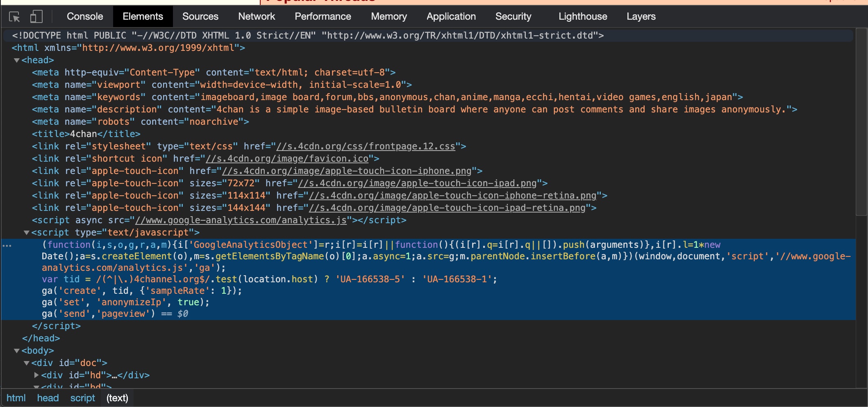
Task: Select the meta http-equiv Content-Type row
Action: point(428,73)
